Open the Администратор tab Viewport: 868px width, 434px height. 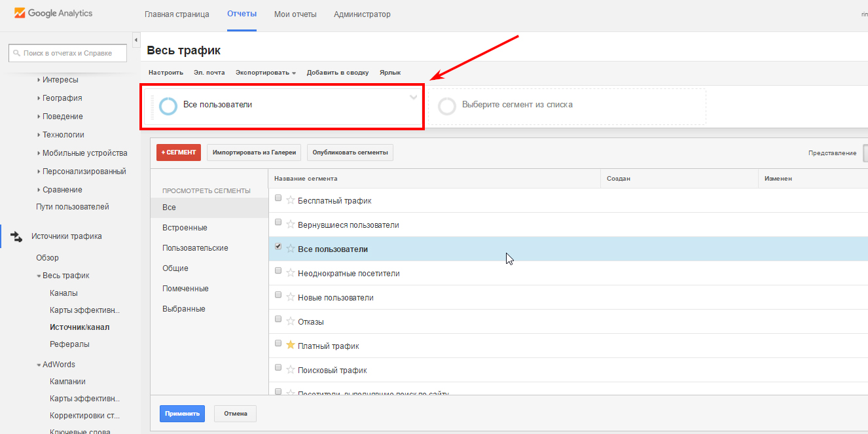click(x=362, y=14)
